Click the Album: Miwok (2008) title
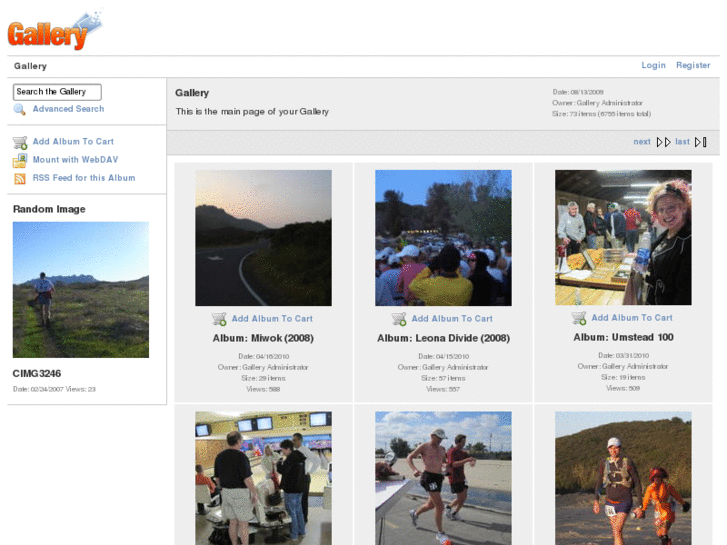Image resolution: width=727 pixels, height=545 pixels. coord(263,338)
